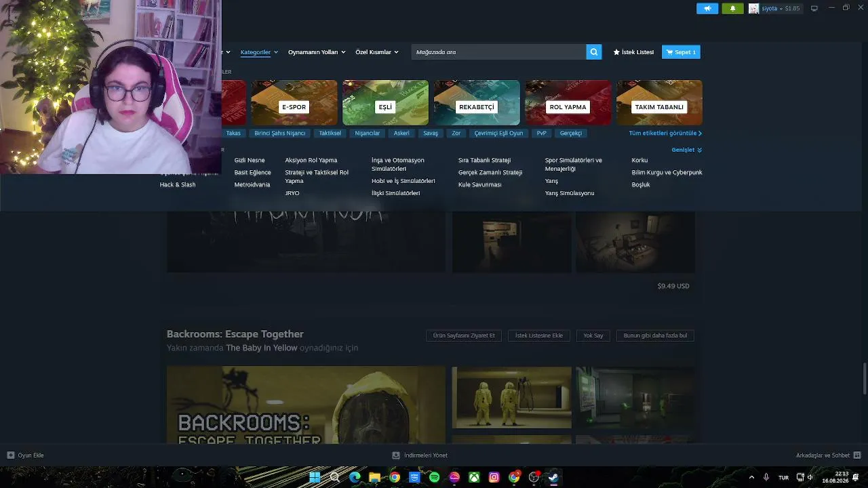
Task: Open the Yarış Simülasyonu genre
Action: click(570, 193)
